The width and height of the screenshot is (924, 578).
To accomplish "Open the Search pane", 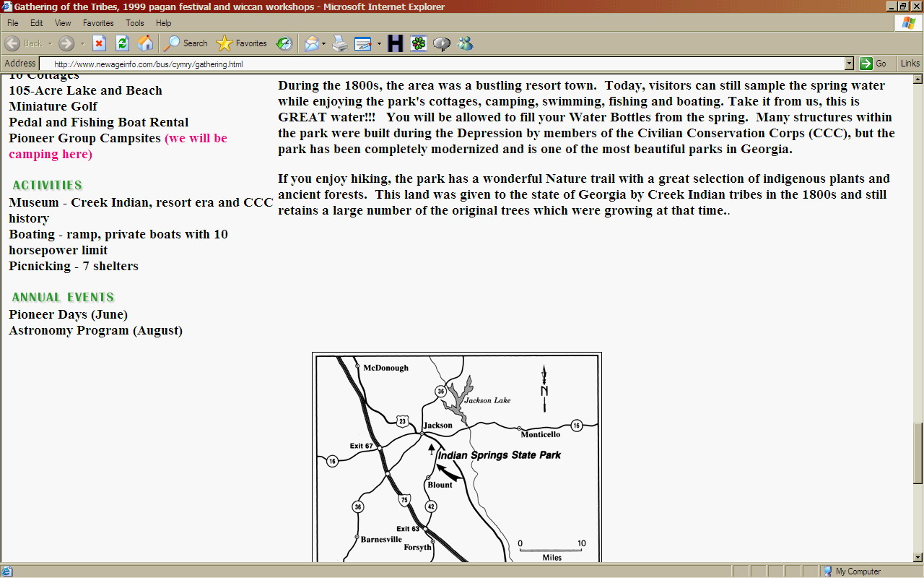I will coord(186,43).
